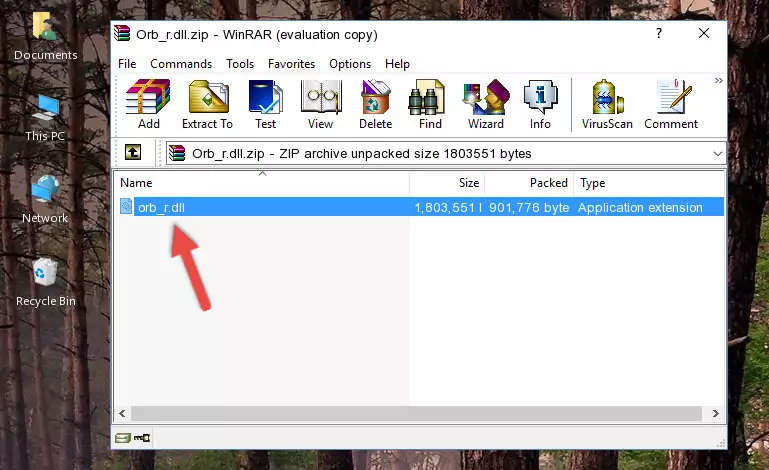The image size is (769, 470).
Task: Select the orb_r.dll file row
Action: pos(421,207)
